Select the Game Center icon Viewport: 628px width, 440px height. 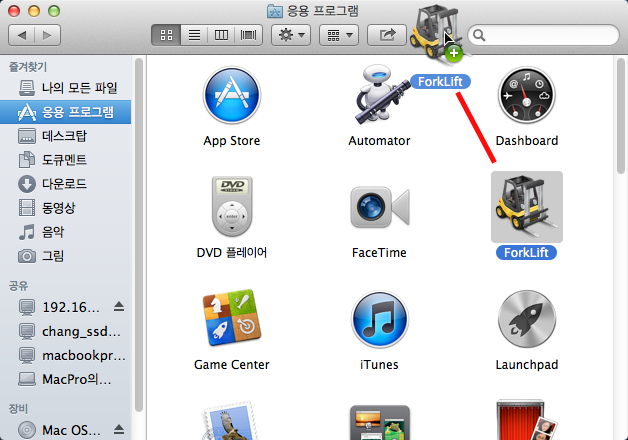click(232, 318)
